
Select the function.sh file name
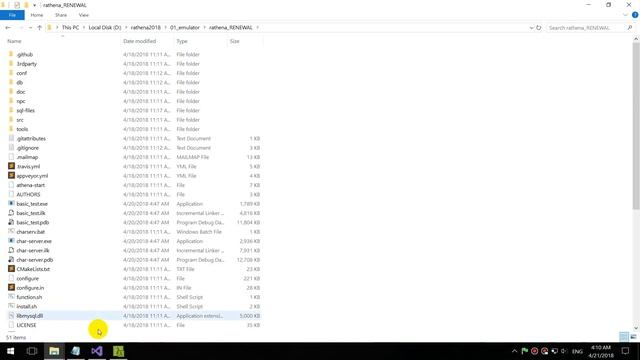pyautogui.click(x=29, y=297)
